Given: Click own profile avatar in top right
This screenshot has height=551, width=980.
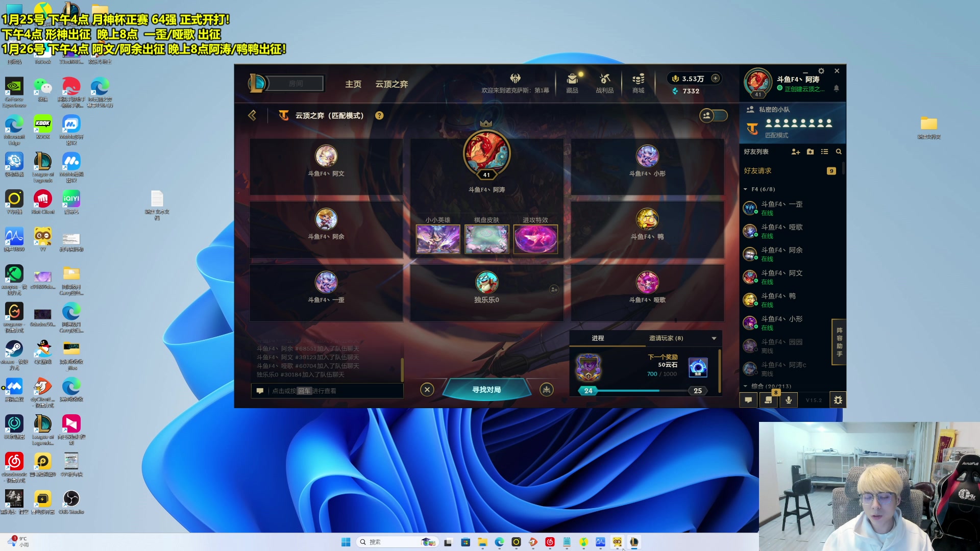Looking at the screenshot, I should click(x=757, y=82).
